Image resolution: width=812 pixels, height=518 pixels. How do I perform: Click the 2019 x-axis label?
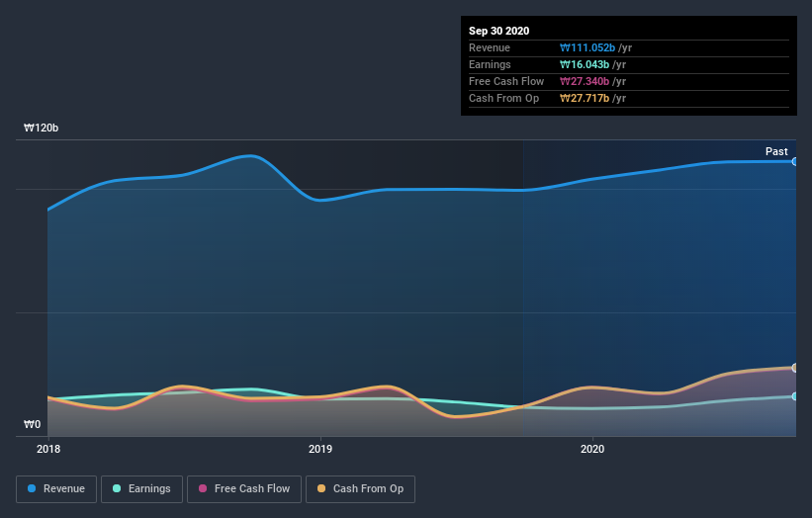320,449
